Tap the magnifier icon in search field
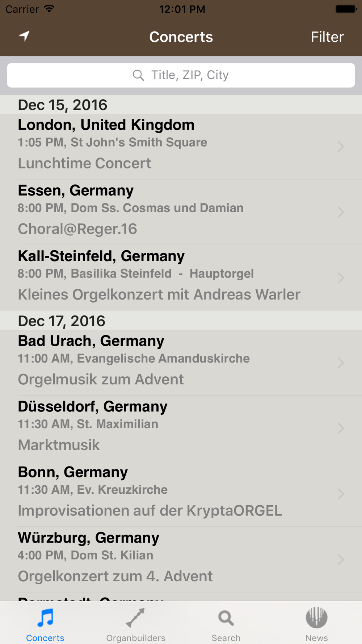This screenshot has height=644, width=362. [x=138, y=75]
